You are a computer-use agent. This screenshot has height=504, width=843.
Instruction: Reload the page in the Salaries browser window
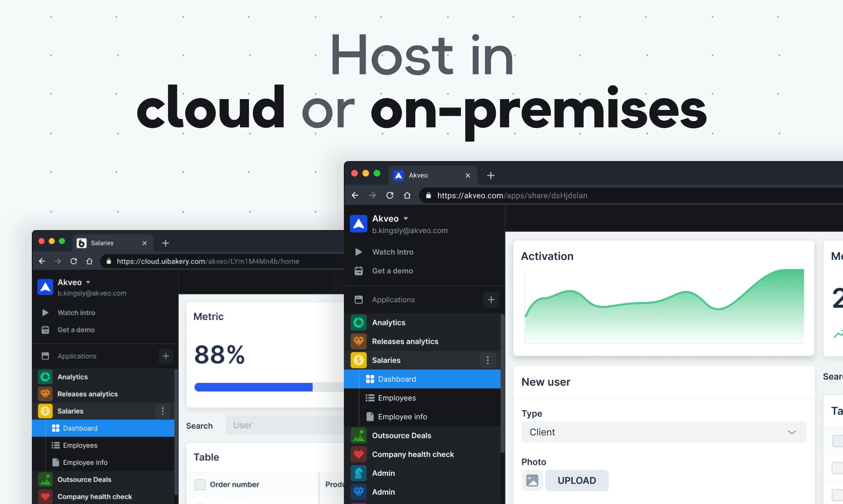[x=74, y=261]
